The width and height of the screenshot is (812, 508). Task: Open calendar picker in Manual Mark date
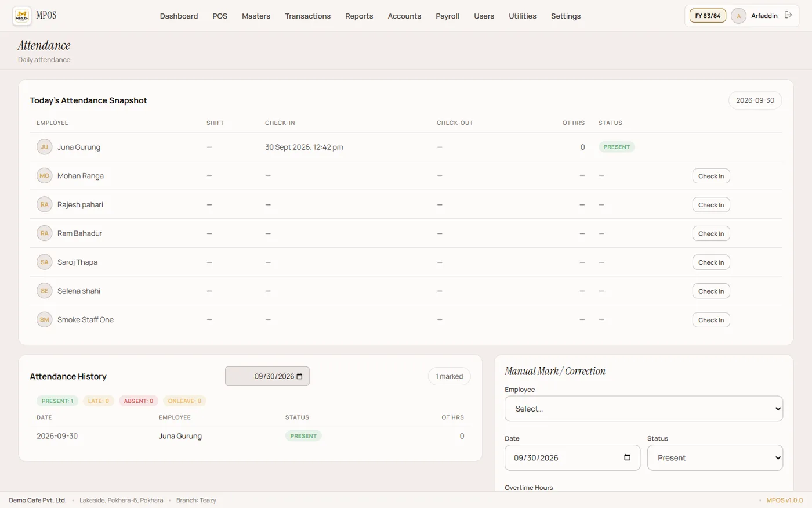[627, 457]
